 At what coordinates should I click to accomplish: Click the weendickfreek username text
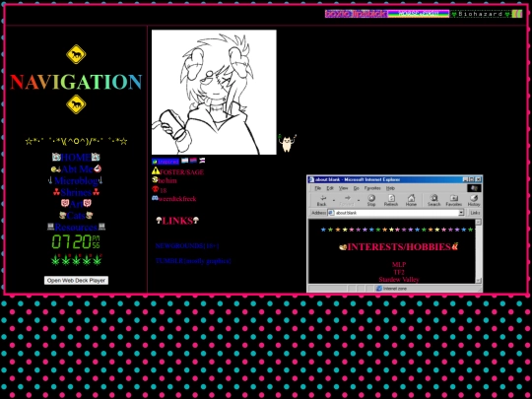pos(177,199)
